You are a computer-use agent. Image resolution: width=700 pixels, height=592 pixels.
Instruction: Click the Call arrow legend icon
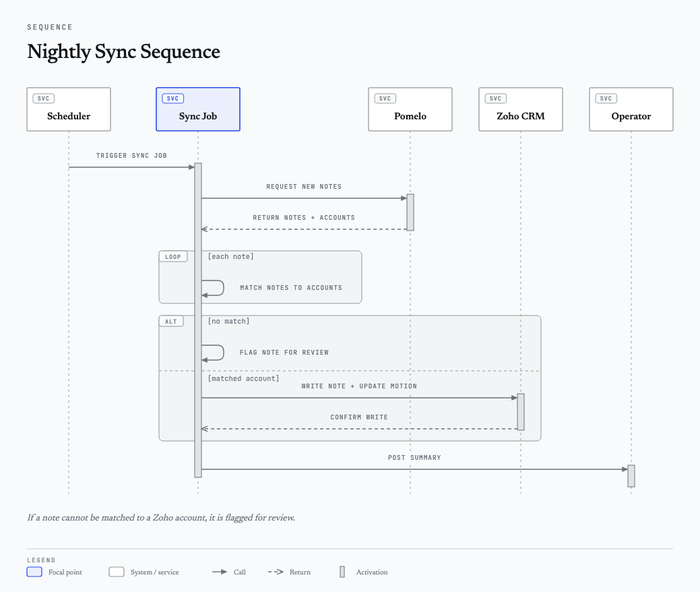pyautogui.click(x=220, y=572)
